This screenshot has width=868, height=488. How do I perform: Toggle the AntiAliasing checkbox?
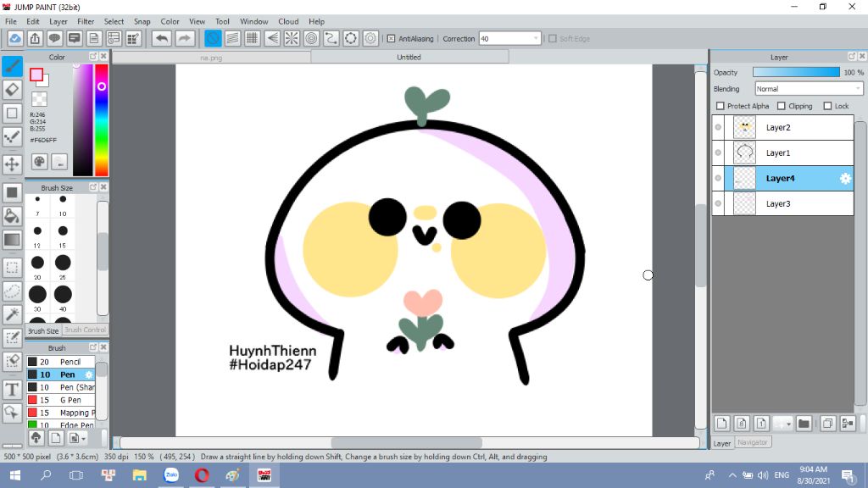point(391,39)
